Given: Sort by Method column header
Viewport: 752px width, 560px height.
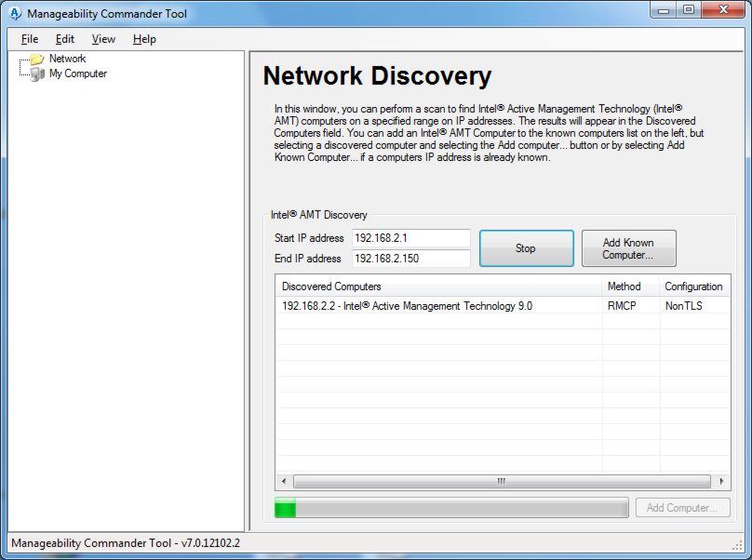Looking at the screenshot, I should pyautogui.click(x=631, y=287).
